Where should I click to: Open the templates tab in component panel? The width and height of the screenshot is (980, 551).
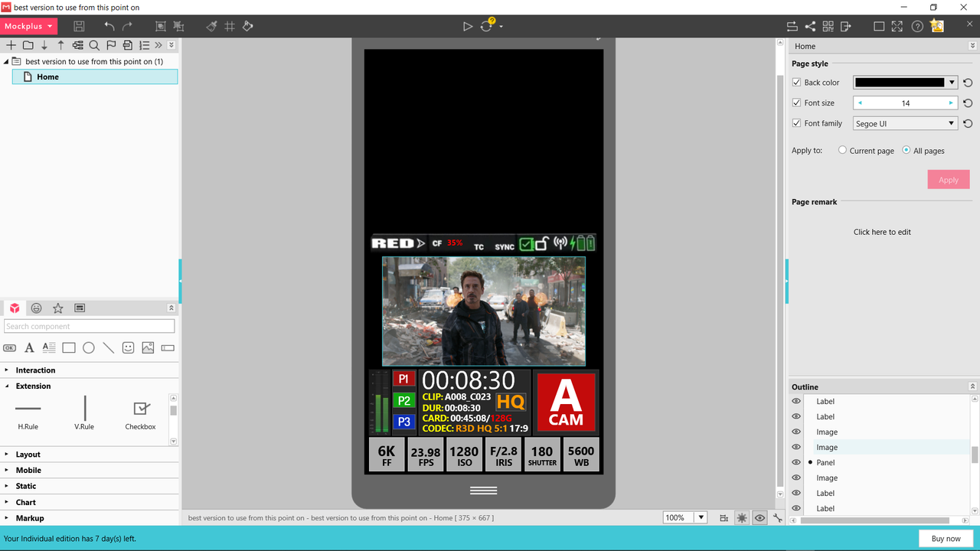tap(80, 308)
